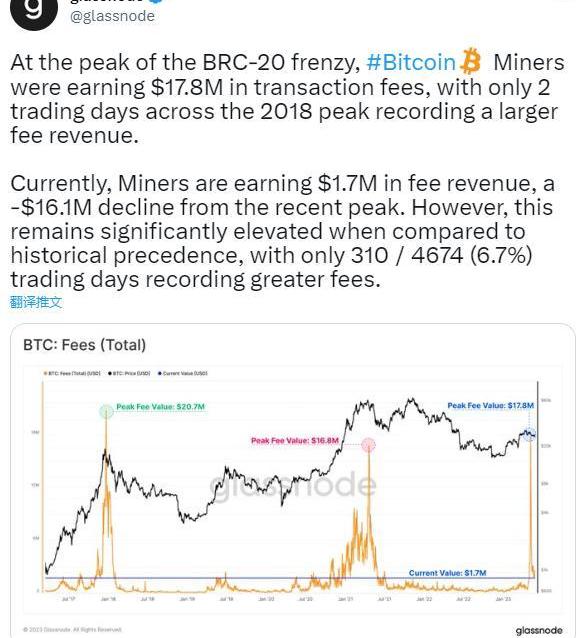Toggle BTC: Fees (Total) legend entry
The width and height of the screenshot is (586, 638).
[x=72, y=373]
